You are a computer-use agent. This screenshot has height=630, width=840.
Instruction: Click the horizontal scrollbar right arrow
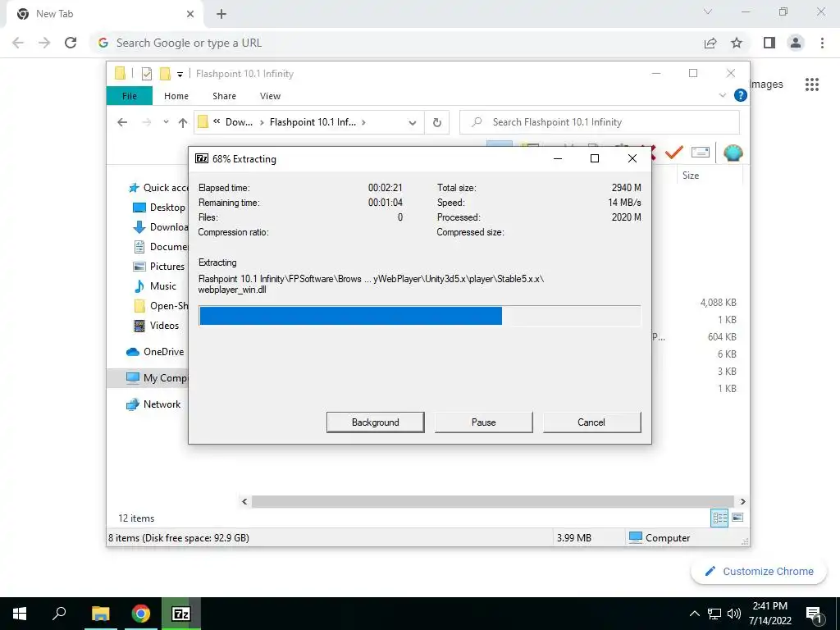pos(742,501)
